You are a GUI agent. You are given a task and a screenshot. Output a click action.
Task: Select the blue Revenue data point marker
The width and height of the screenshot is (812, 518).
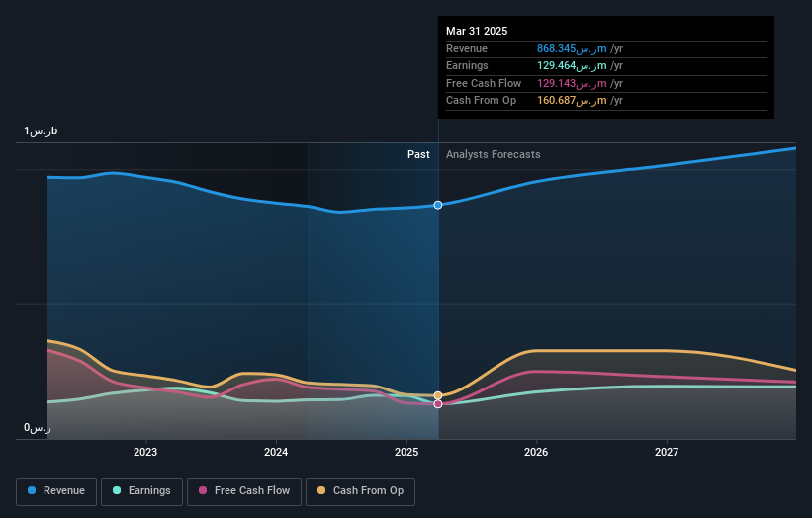pyautogui.click(x=438, y=205)
